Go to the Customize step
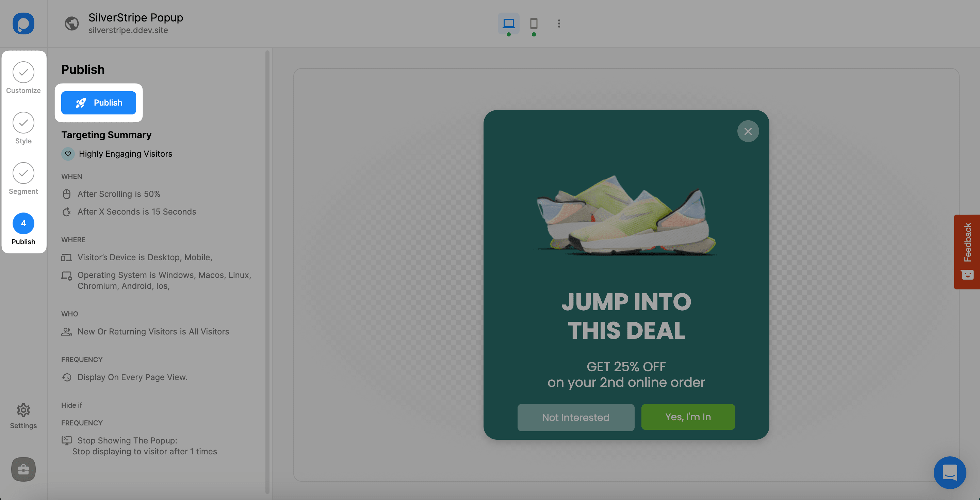 (23, 78)
